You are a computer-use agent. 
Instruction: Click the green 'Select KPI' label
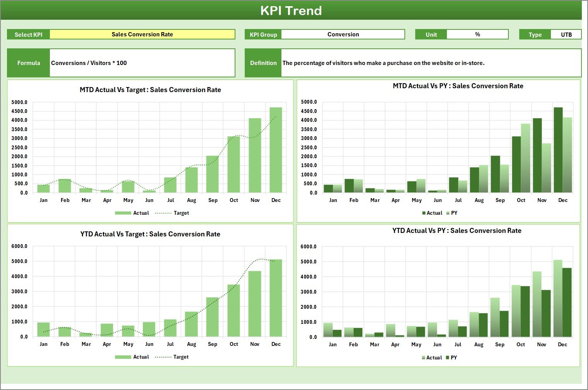click(29, 35)
